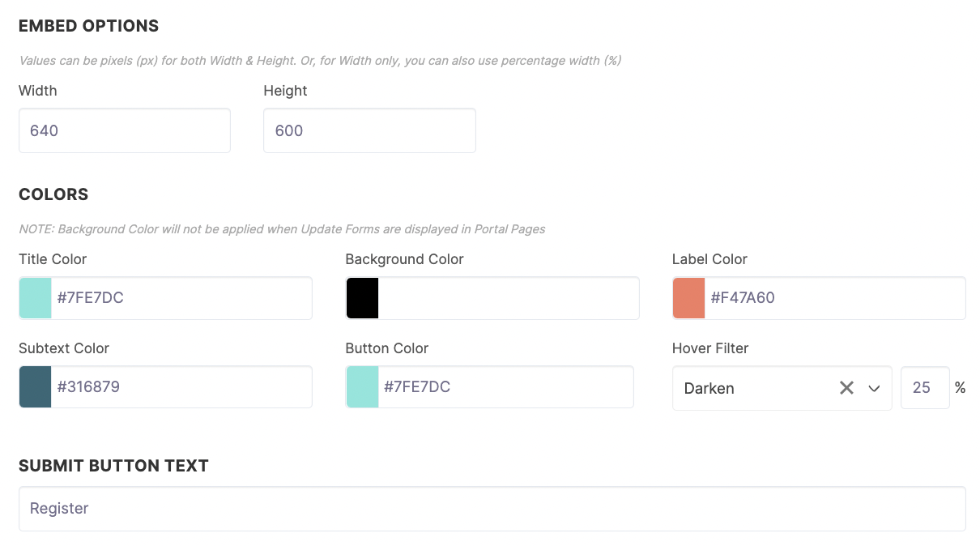Clear the Darken hover filter selection

point(846,388)
